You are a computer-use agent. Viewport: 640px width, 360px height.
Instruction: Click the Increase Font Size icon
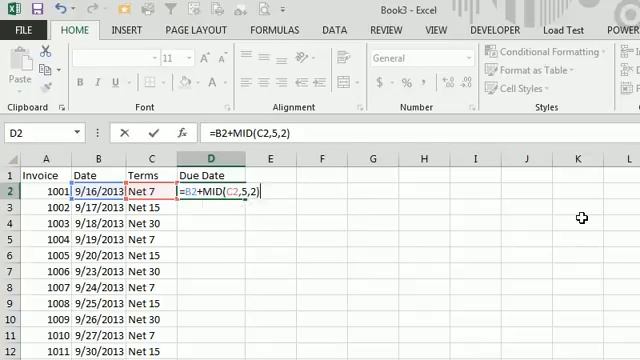pos(205,58)
